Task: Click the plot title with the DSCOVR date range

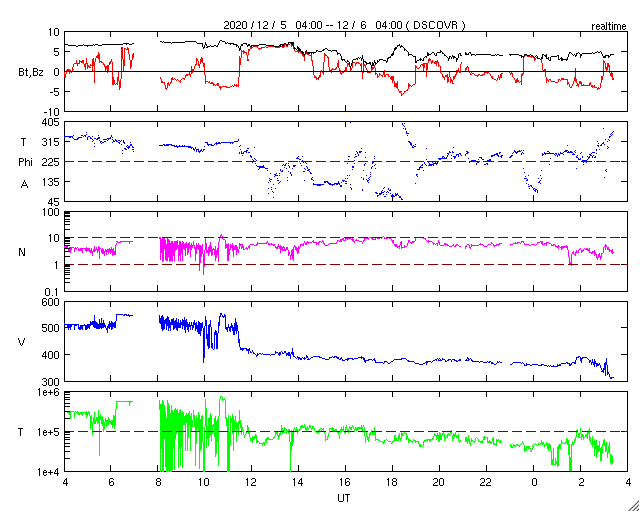Action: 344,25
